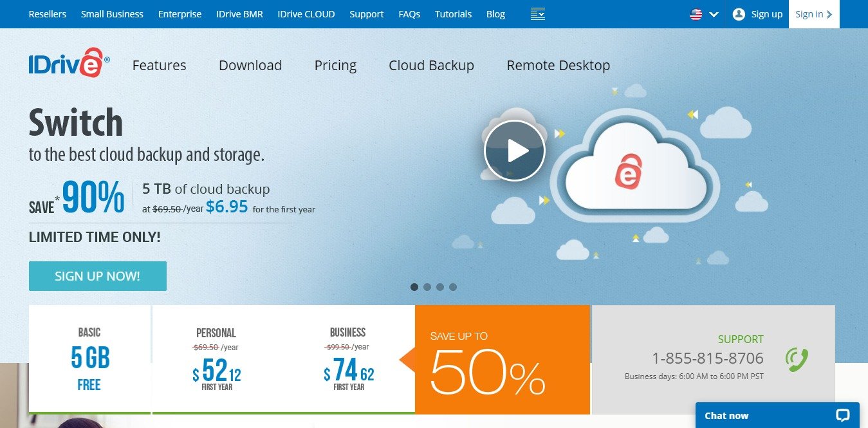Go to the Enterprise page

[180, 14]
